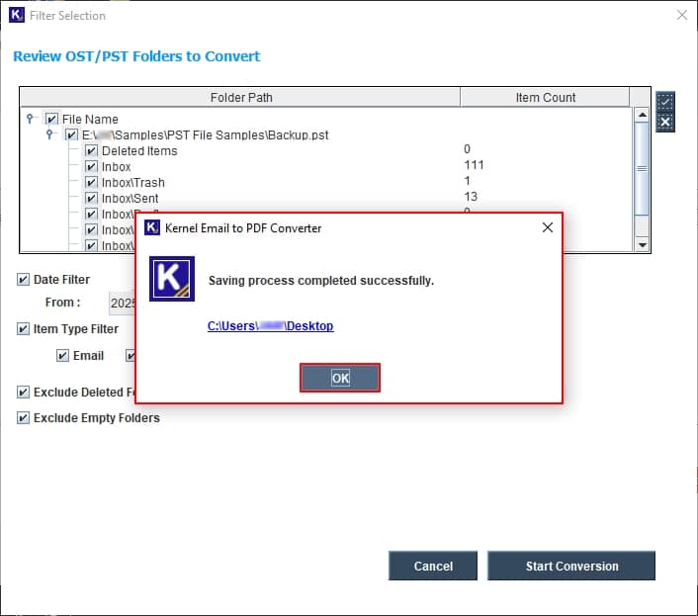Toggle Exclude Deleted Folder option
The image size is (698, 616).
point(23,392)
